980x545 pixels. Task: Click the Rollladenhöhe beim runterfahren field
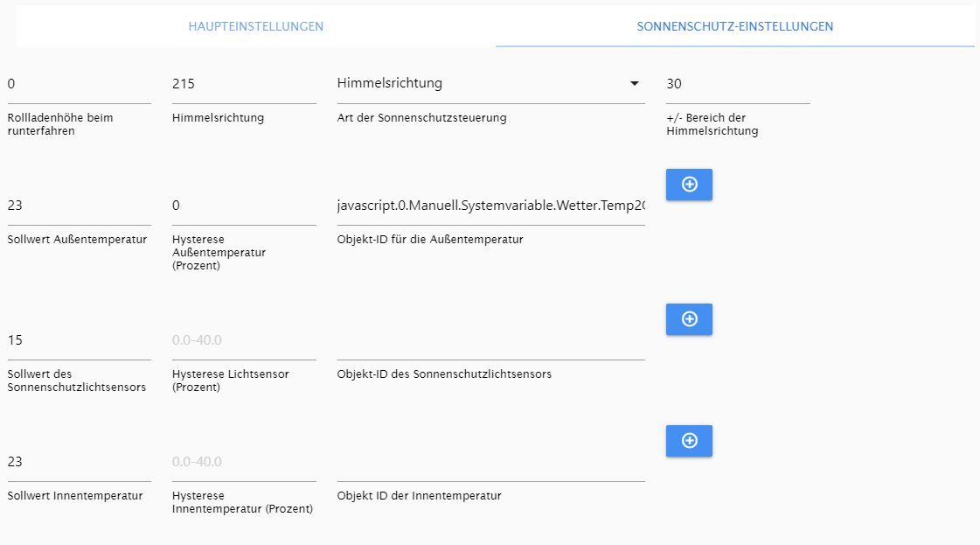tap(80, 84)
